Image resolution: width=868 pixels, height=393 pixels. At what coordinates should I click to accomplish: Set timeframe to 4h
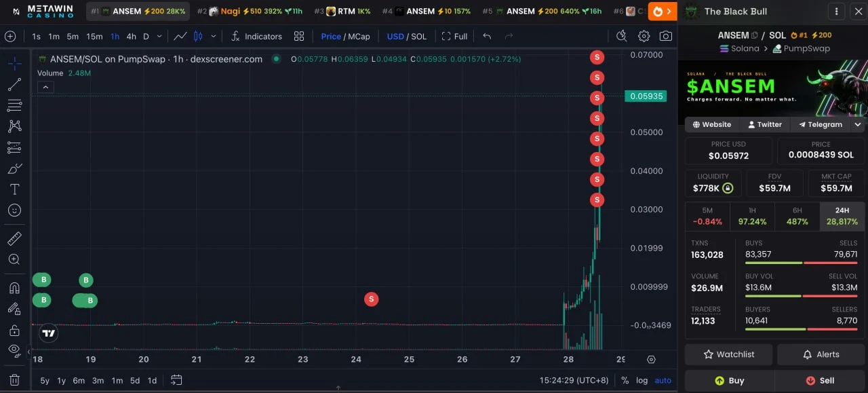pyautogui.click(x=132, y=36)
